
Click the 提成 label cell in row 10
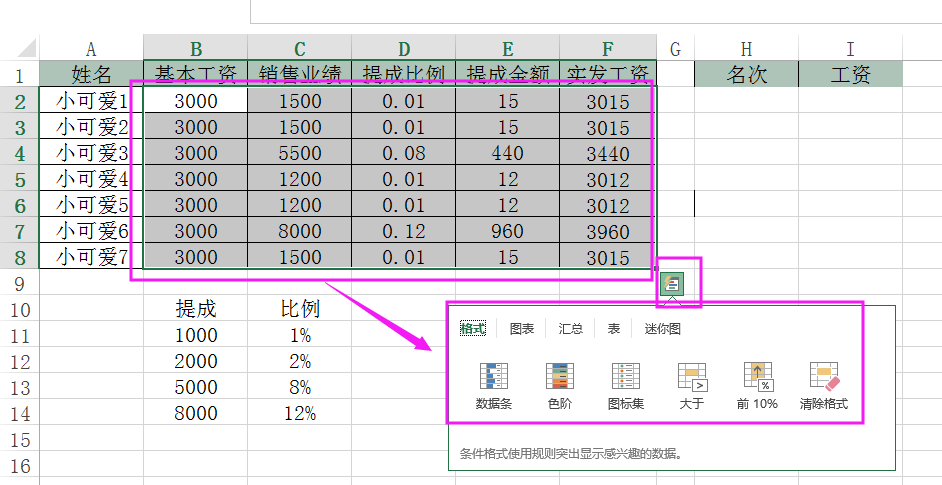[195, 309]
